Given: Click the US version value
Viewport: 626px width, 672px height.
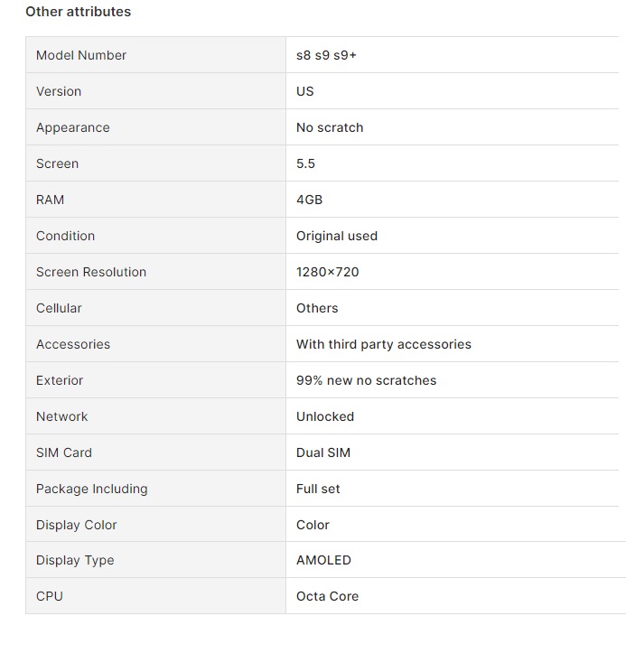Looking at the screenshot, I should [x=305, y=91].
